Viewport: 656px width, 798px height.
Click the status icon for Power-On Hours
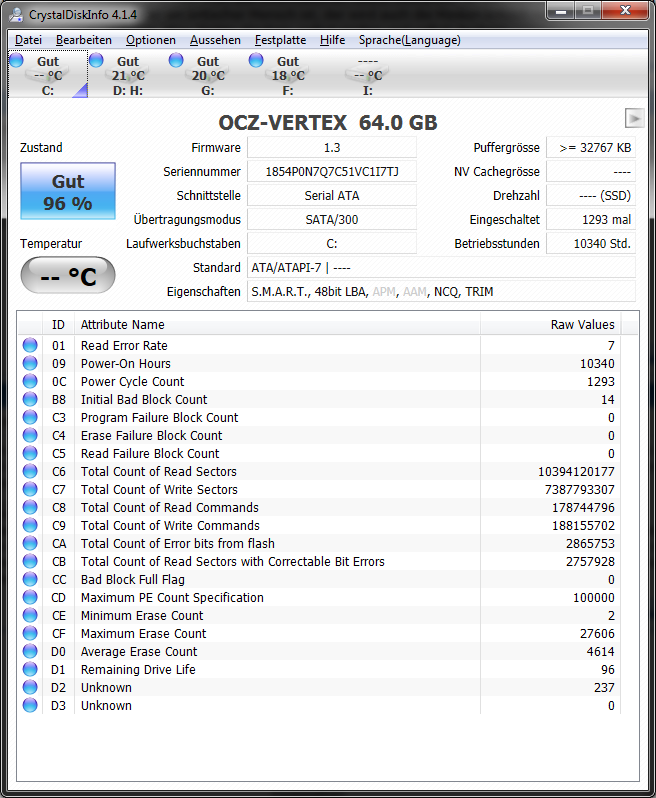30,363
